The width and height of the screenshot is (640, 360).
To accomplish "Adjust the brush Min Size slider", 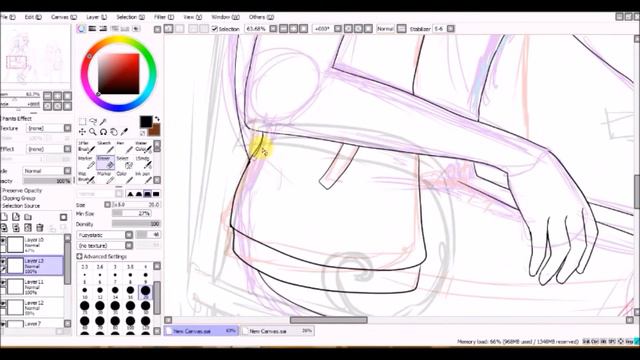I will [x=131, y=213].
